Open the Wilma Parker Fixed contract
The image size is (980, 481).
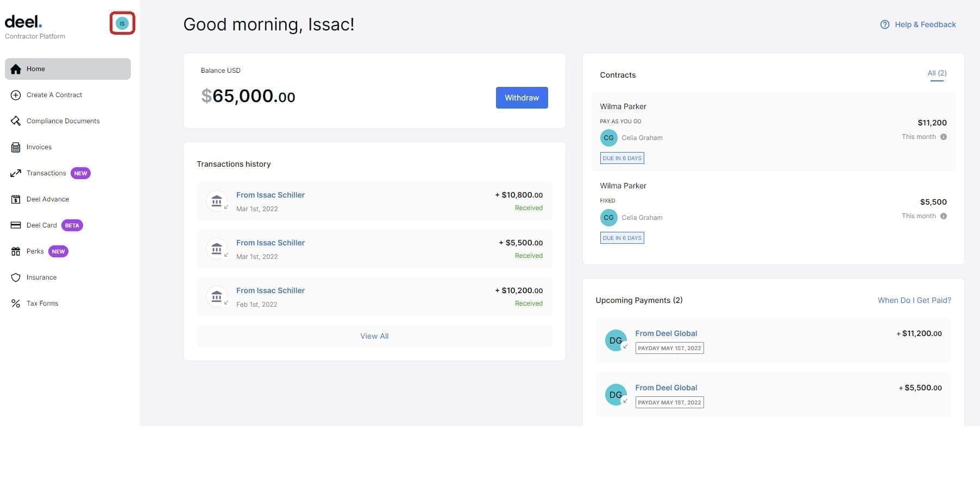click(773, 212)
